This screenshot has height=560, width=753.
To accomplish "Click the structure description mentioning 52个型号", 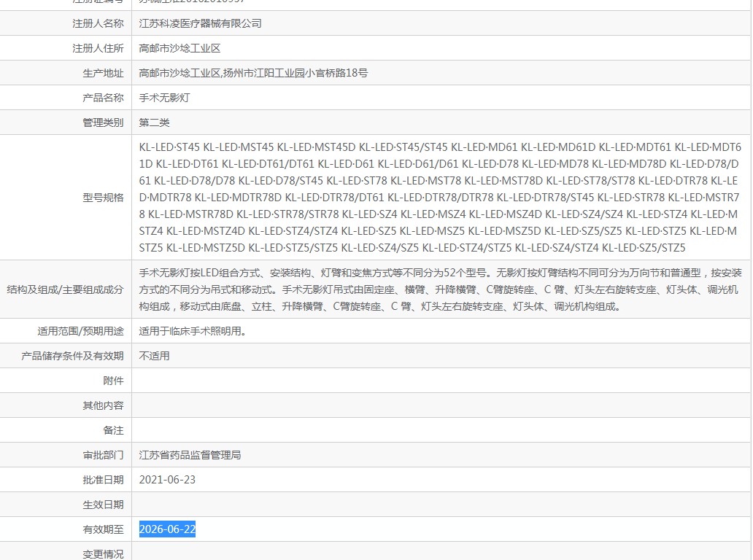I will pyautogui.click(x=440, y=289).
